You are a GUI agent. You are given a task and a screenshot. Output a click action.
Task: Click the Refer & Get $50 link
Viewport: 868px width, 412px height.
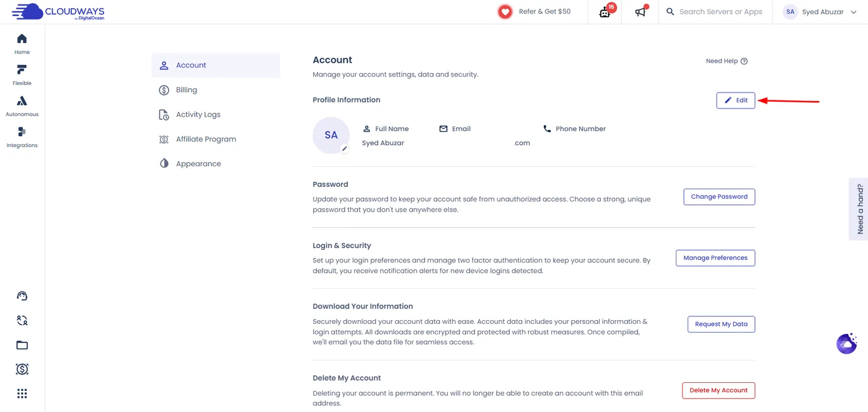(544, 12)
